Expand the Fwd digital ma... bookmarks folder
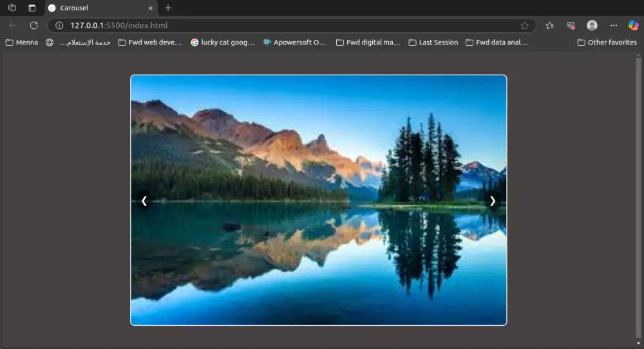This screenshot has height=349, width=644. (x=368, y=42)
